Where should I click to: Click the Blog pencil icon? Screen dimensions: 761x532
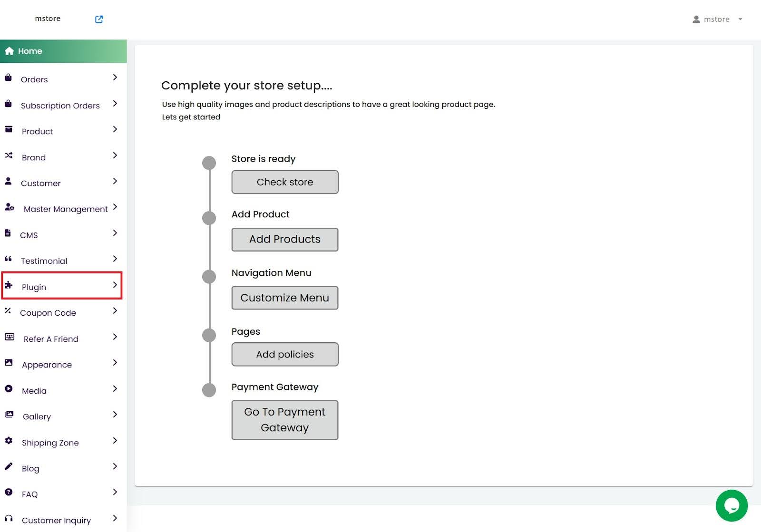tap(9, 466)
